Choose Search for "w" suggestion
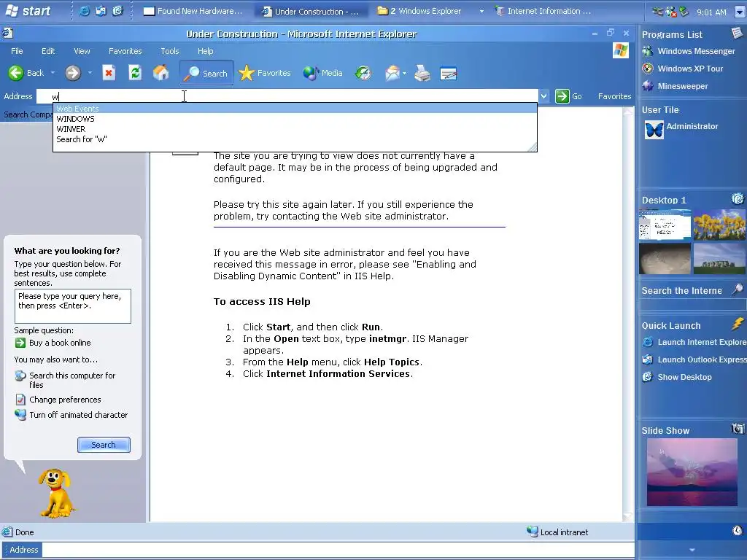 point(295,139)
